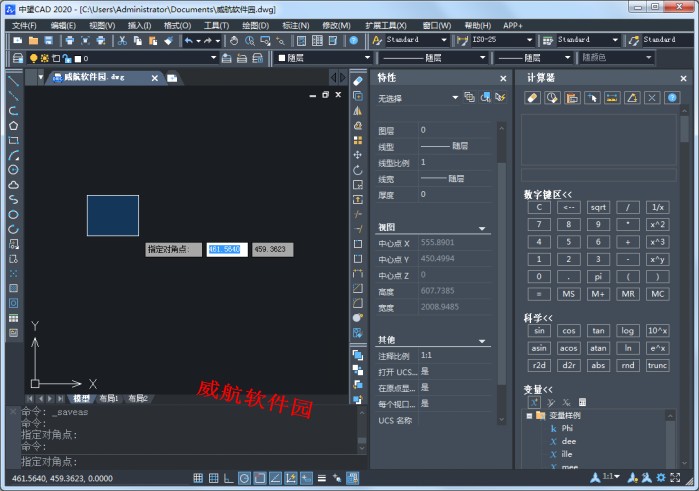Click the New file icon
The height and width of the screenshot is (491, 699).
[x=16, y=40]
